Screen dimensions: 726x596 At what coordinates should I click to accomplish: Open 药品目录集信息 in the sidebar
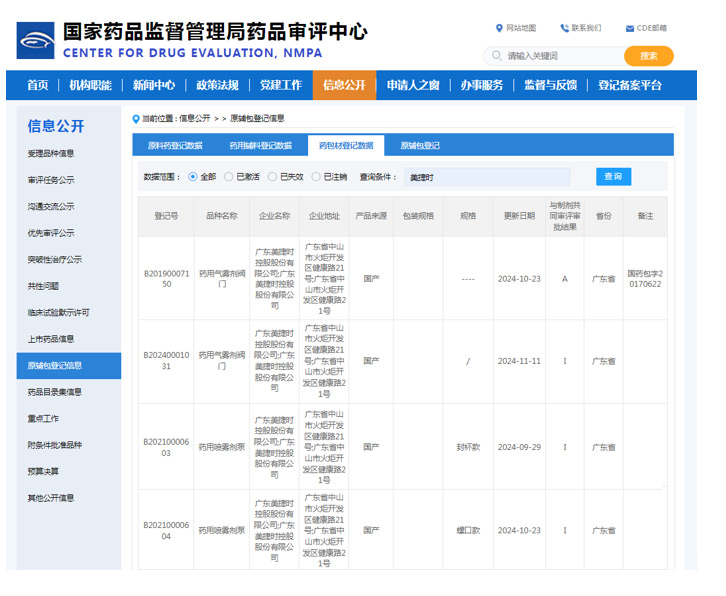[x=55, y=392]
